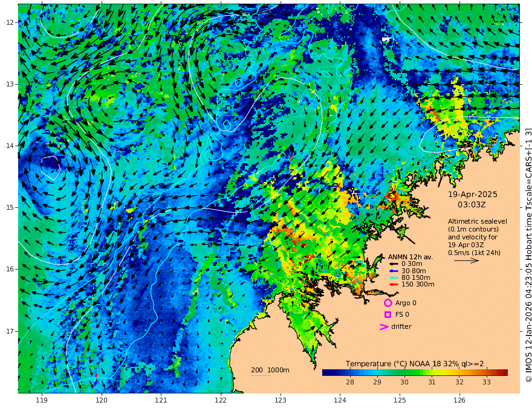Click the latitude -12 axis label
The image size is (532, 411).
[x=9, y=22]
